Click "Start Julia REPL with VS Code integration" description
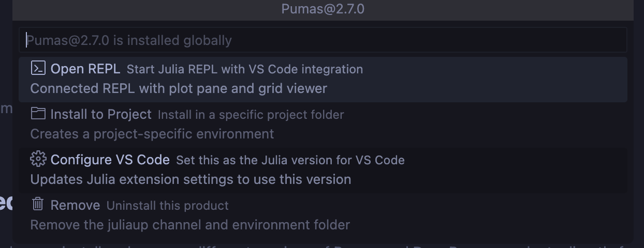 244,69
